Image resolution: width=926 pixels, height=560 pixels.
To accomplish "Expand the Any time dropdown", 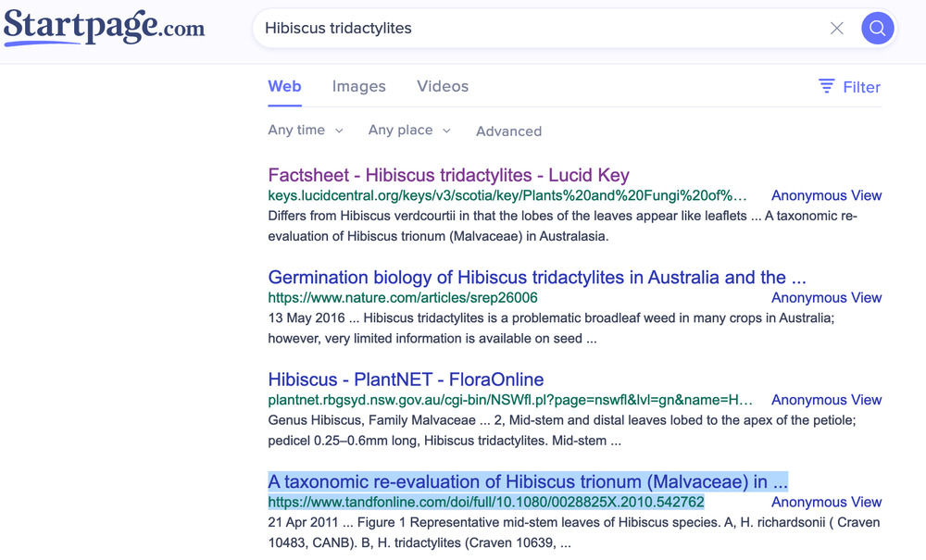I will pos(306,131).
